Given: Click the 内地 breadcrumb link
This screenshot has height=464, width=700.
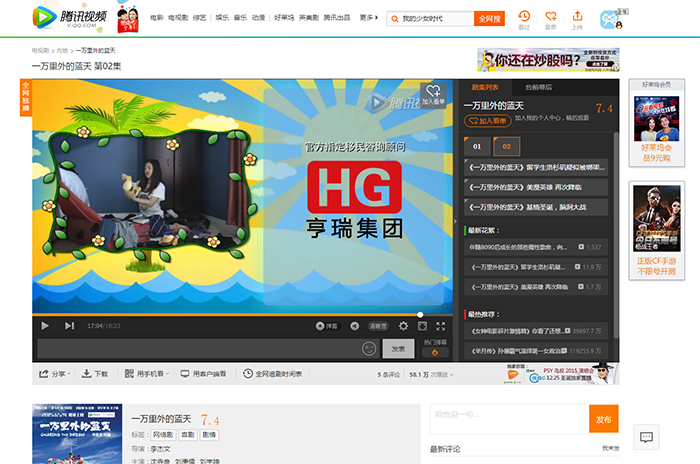Looking at the screenshot, I should pyautogui.click(x=62, y=50).
